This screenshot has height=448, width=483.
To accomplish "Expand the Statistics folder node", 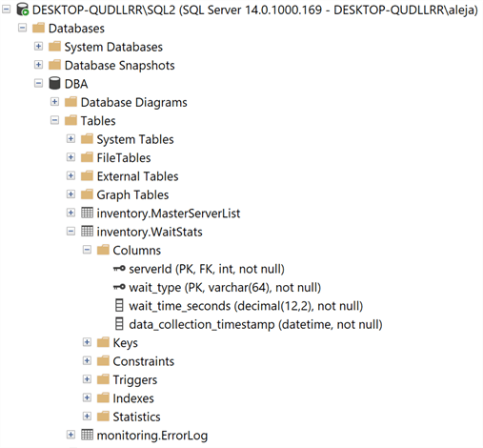I will point(87,416).
